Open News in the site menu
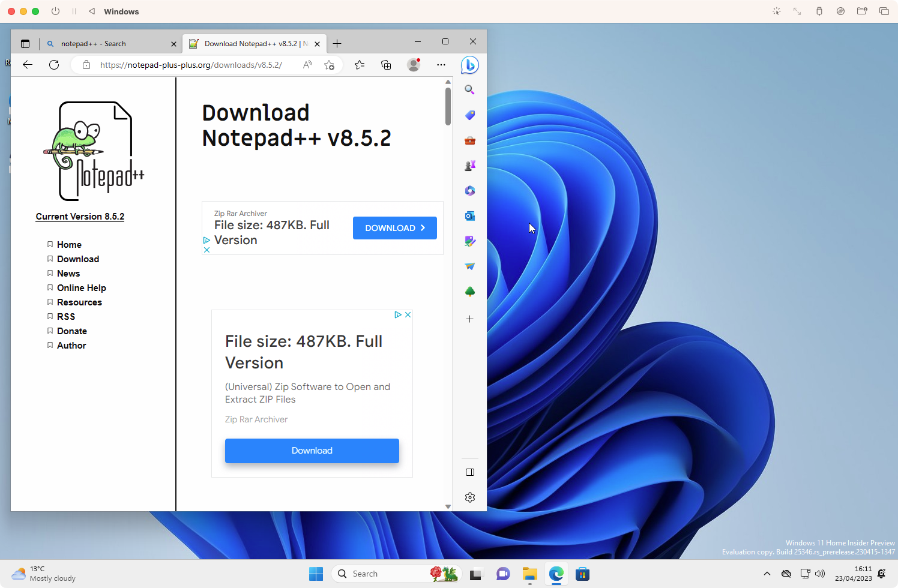898x588 pixels. [x=68, y=274]
